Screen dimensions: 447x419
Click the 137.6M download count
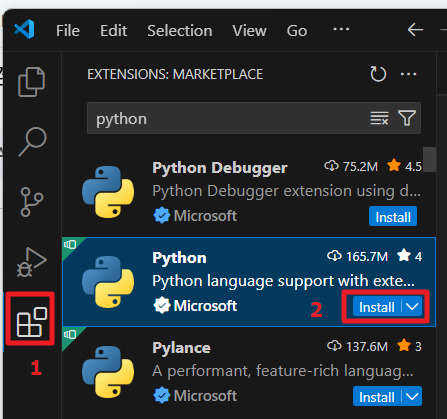click(367, 347)
